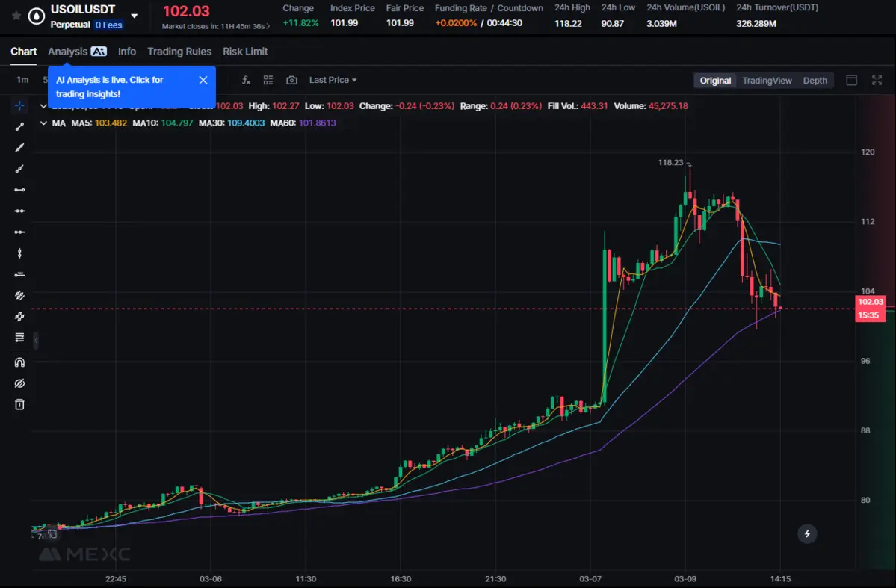
Task: Open the Trading Rules tab
Action: click(179, 52)
